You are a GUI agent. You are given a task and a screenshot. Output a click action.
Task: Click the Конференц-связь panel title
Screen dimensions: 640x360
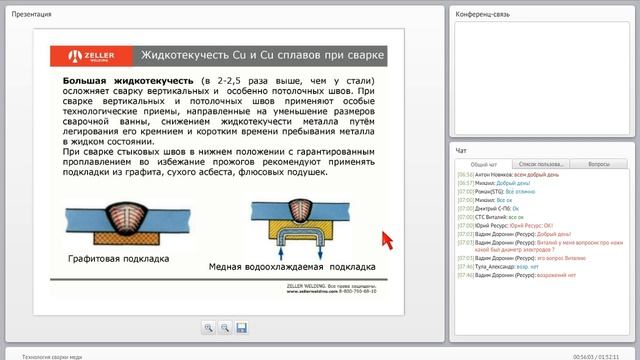pos(482,14)
